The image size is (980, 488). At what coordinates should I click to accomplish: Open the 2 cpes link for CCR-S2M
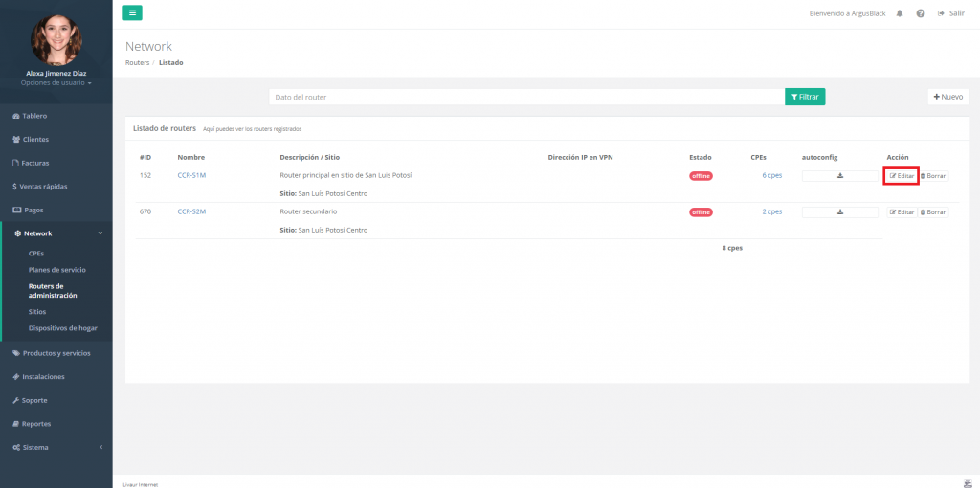click(772, 211)
